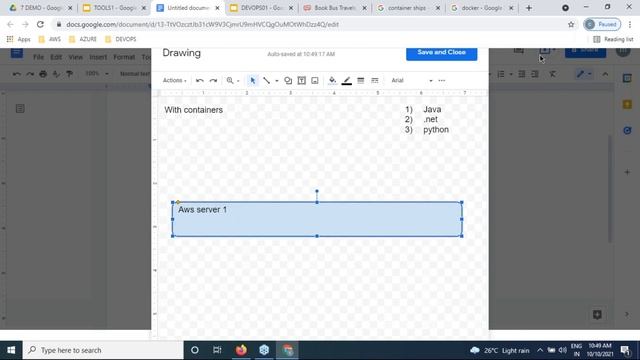Expand the line type dropdown arrow
Screen dimensions: 640x360
pyautogui.click(x=277, y=81)
